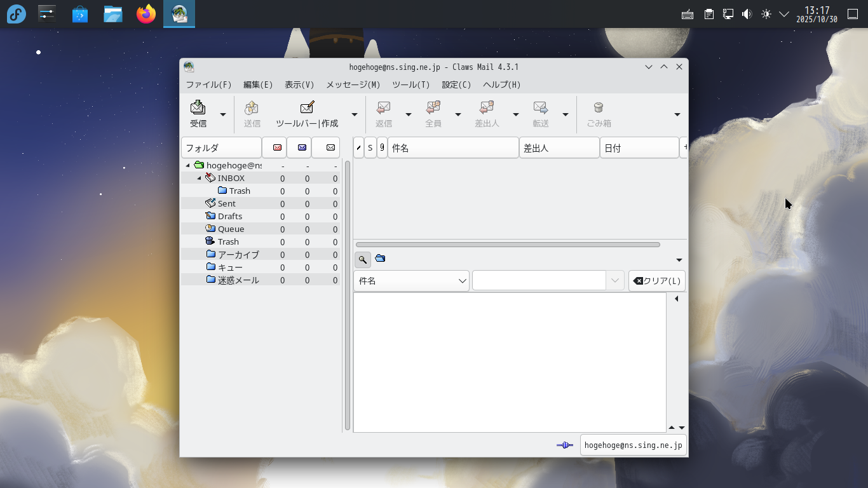Click the connection status icon in the status bar
The height and width of the screenshot is (488, 868).
coord(564,445)
